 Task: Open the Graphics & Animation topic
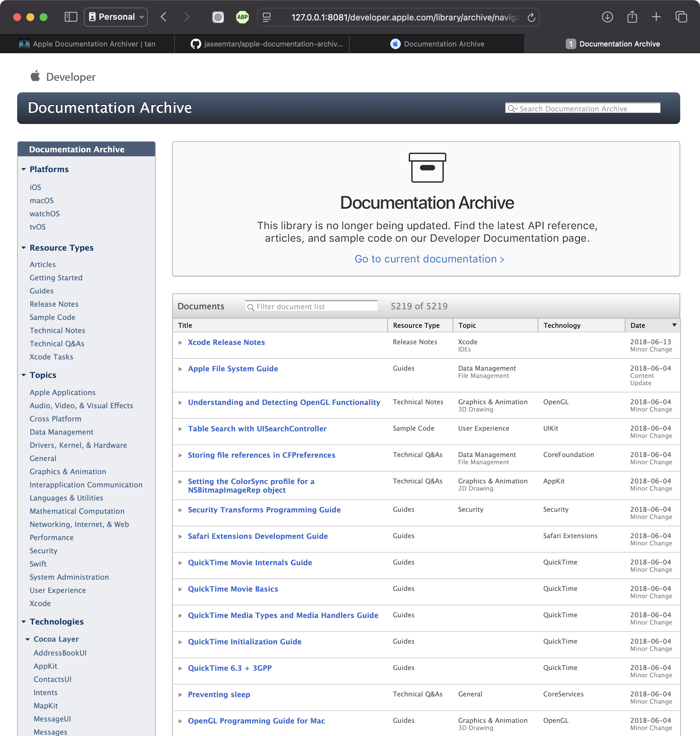68,472
